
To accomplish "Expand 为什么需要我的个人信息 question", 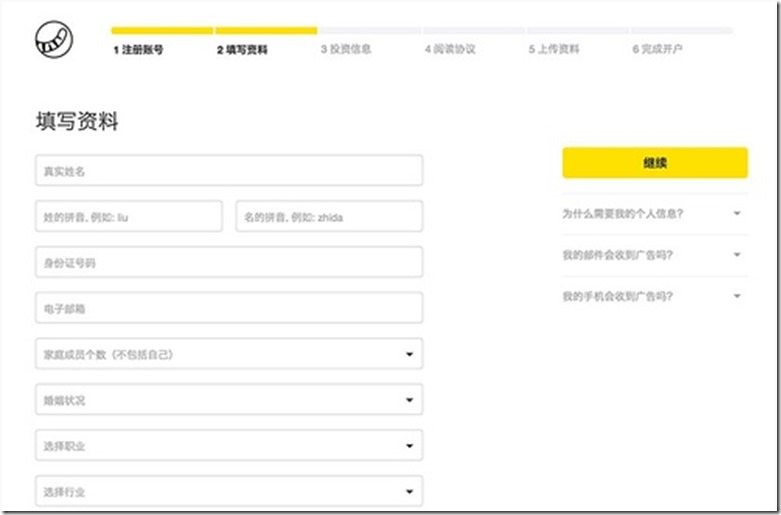I will point(653,213).
